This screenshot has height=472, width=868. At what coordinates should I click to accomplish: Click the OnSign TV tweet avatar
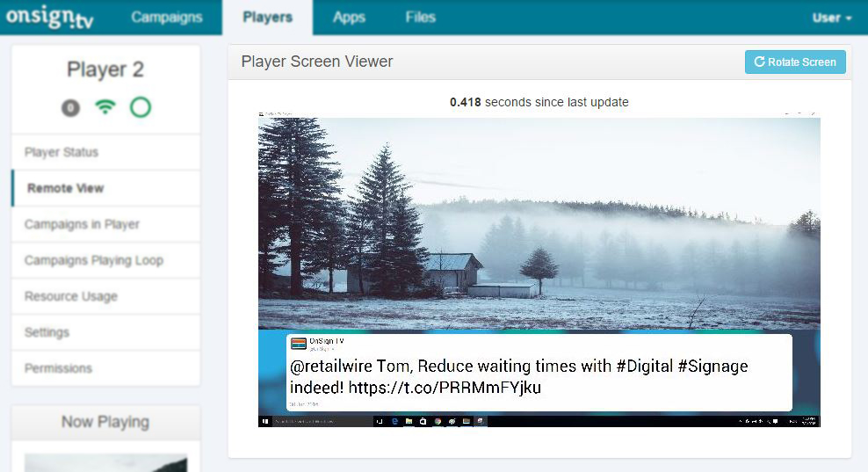pos(299,344)
